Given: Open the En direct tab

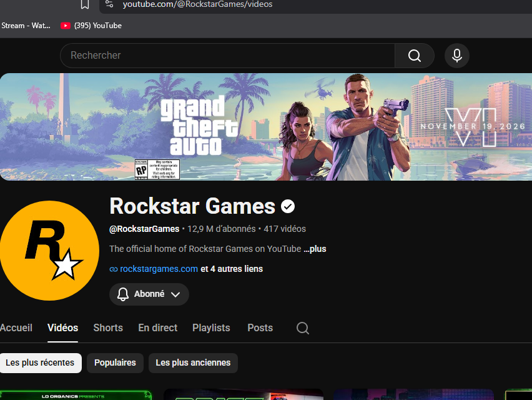Looking at the screenshot, I should tap(158, 327).
